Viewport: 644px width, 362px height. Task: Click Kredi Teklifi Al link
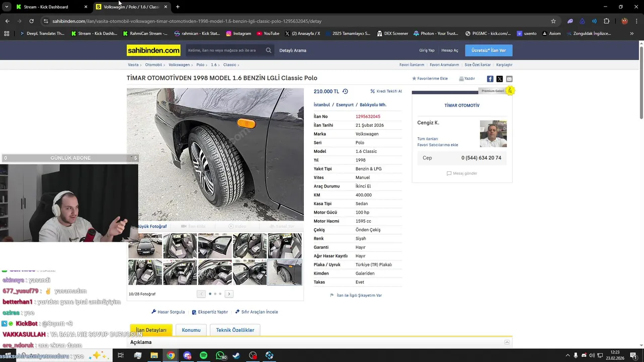coord(386,92)
